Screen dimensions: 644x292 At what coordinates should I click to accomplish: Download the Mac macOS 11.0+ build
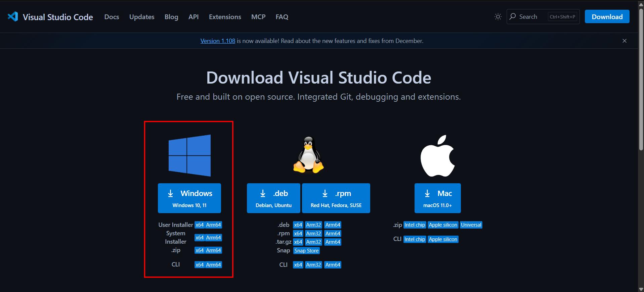[x=437, y=198]
